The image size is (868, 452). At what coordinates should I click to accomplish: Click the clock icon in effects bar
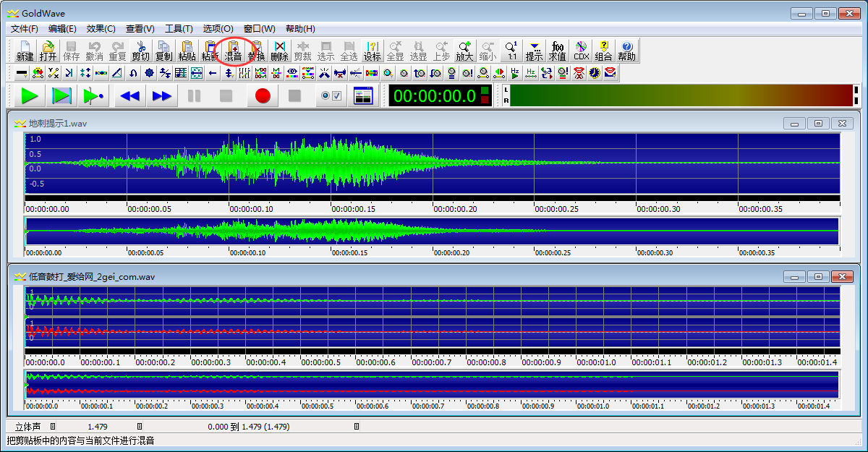[x=595, y=72]
